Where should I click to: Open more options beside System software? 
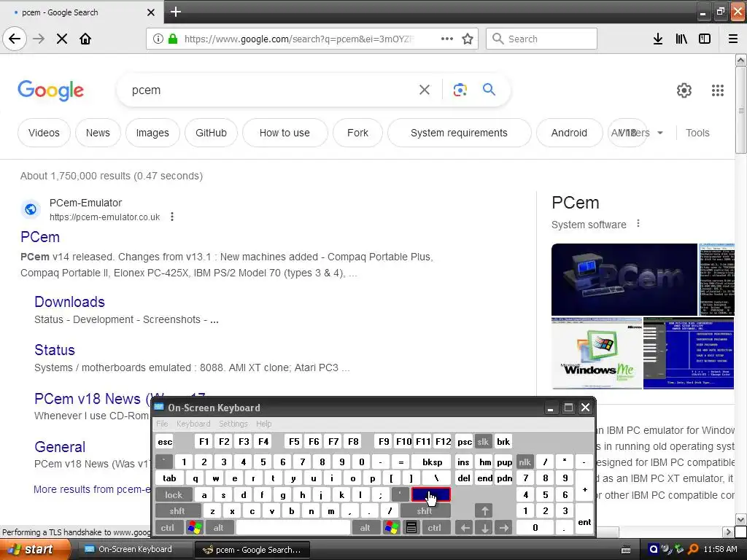[x=638, y=224]
